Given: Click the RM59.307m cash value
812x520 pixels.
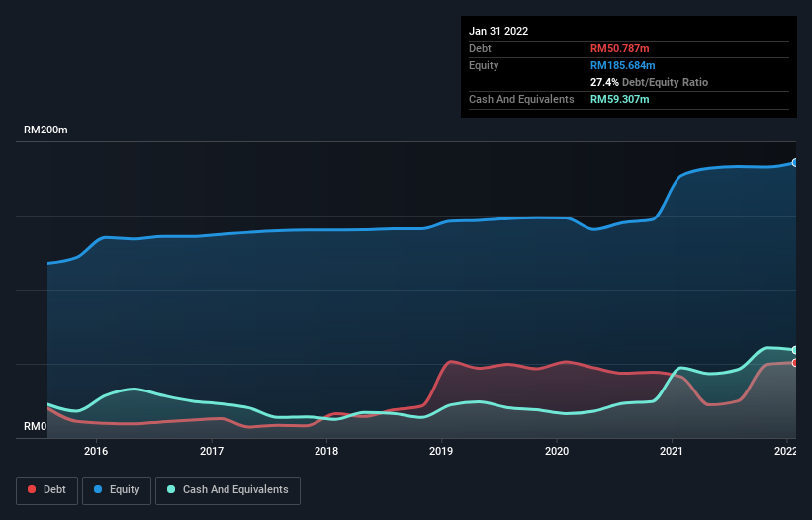Looking at the screenshot, I should pyautogui.click(x=619, y=99).
